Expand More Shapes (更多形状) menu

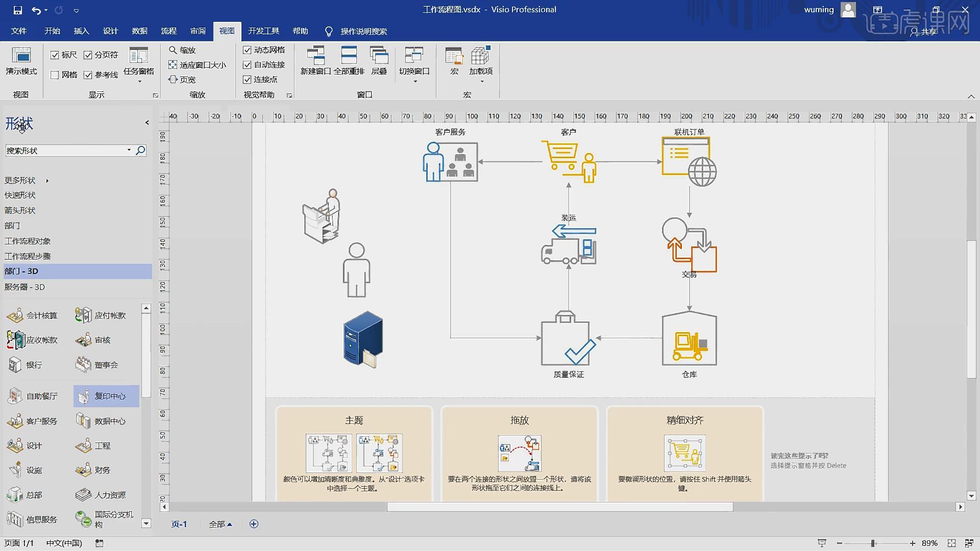pos(27,181)
